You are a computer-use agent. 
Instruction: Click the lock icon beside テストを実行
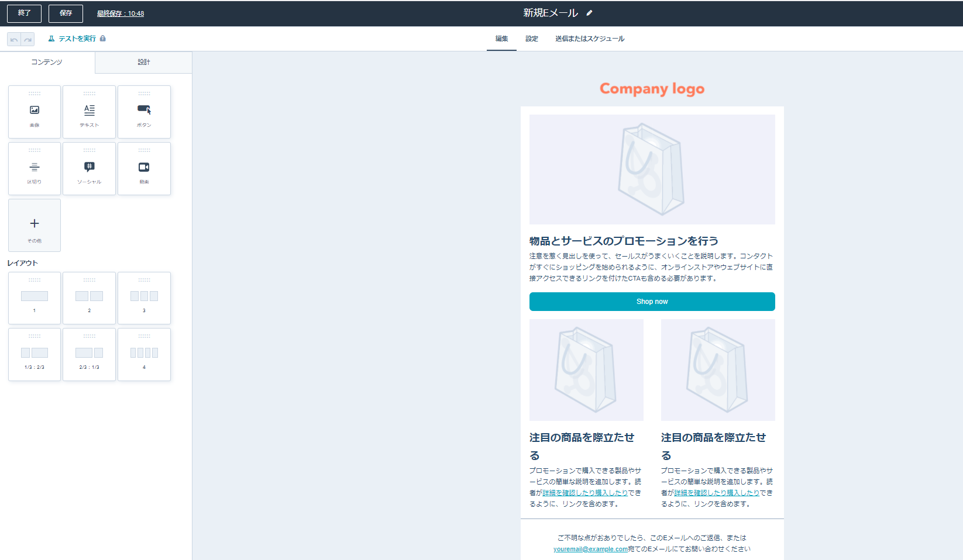coord(103,39)
